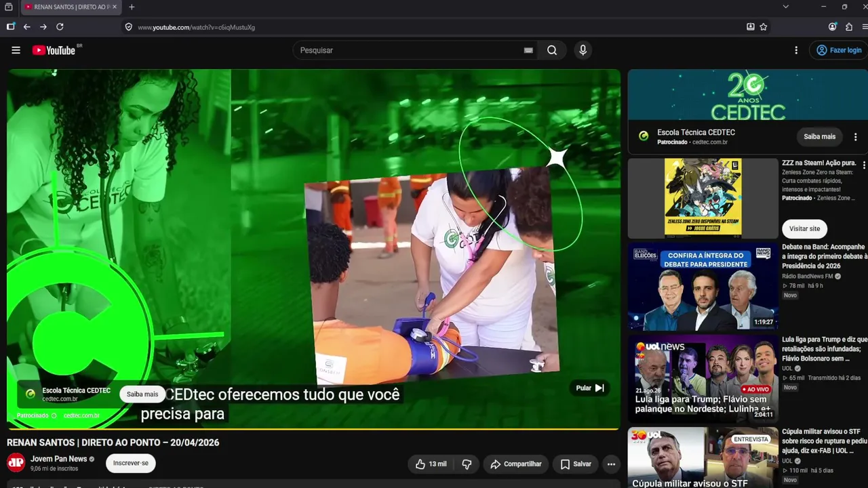Screen dimensions: 868x488
Task: Open options menu for ZZZ ad
Action: pos(864,165)
